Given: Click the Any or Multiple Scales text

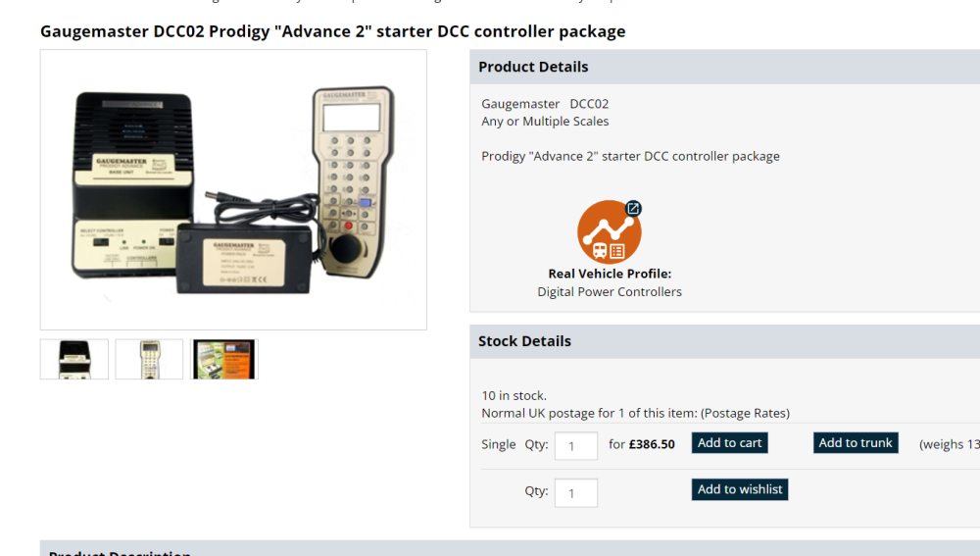Looking at the screenshot, I should coord(545,122).
